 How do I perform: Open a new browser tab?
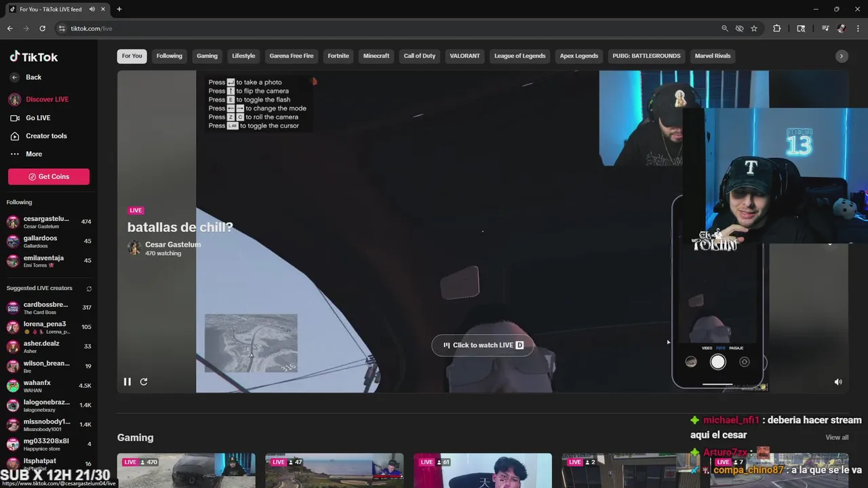119,9
